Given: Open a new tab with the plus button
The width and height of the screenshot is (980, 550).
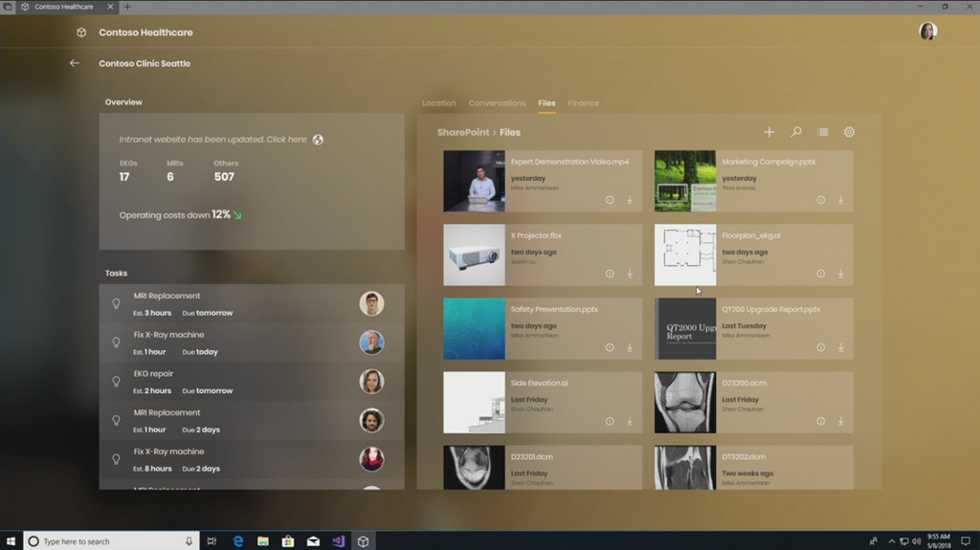Looking at the screenshot, I should pyautogui.click(x=127, y=7).
